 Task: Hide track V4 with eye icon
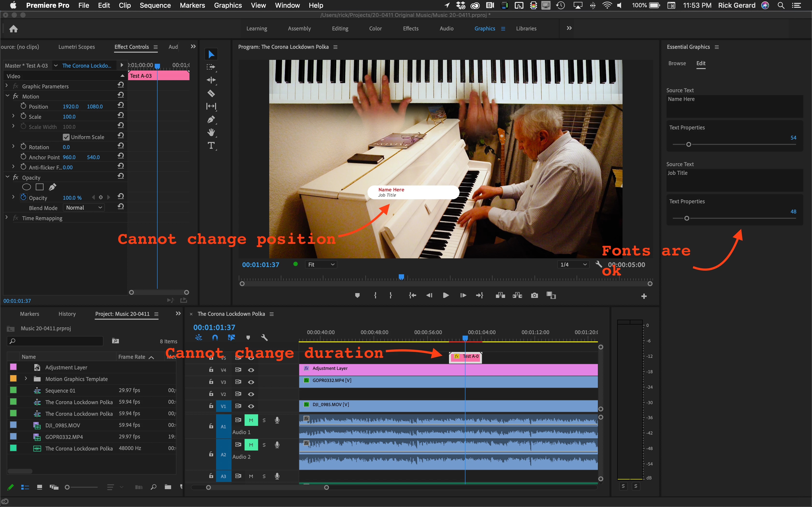point(251,370)
